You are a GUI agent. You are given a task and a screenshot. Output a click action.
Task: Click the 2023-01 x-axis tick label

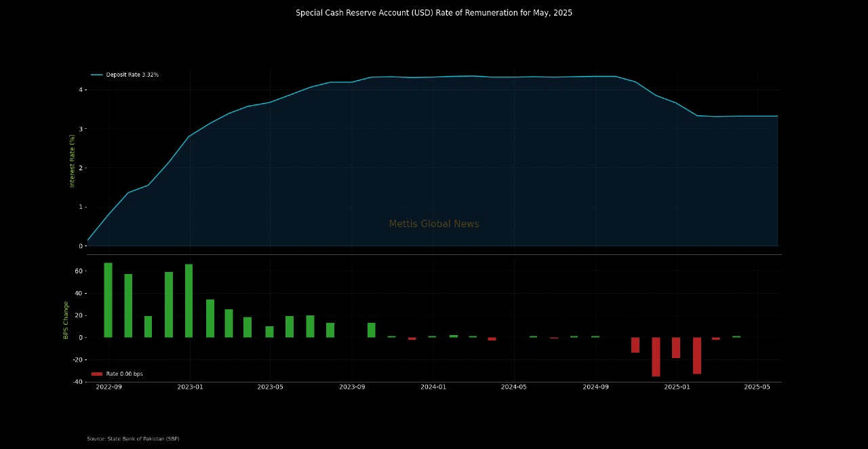[190, 387]
